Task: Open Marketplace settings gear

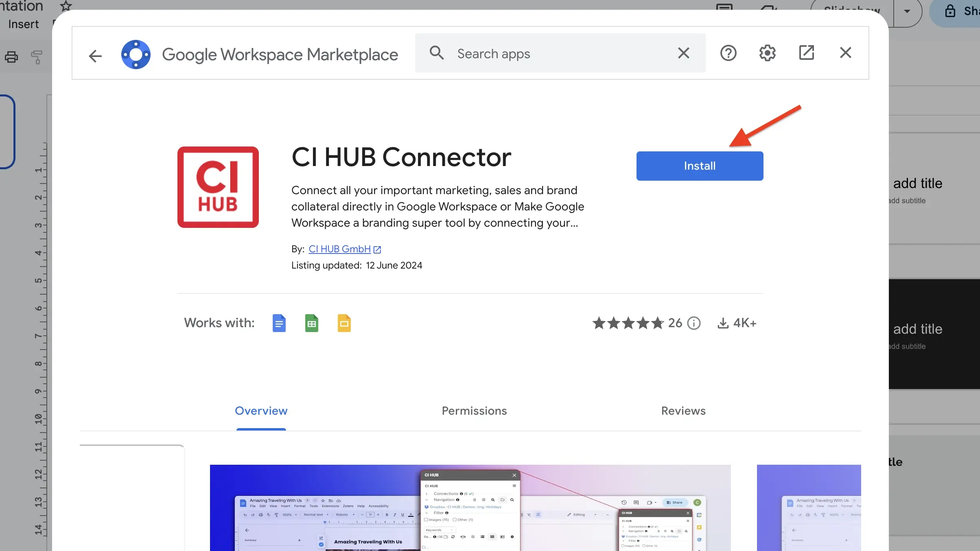Action: click(768, 53)
